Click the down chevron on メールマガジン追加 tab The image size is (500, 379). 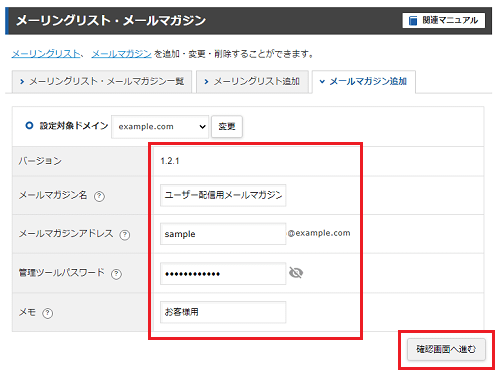click(x=322, y=81)
